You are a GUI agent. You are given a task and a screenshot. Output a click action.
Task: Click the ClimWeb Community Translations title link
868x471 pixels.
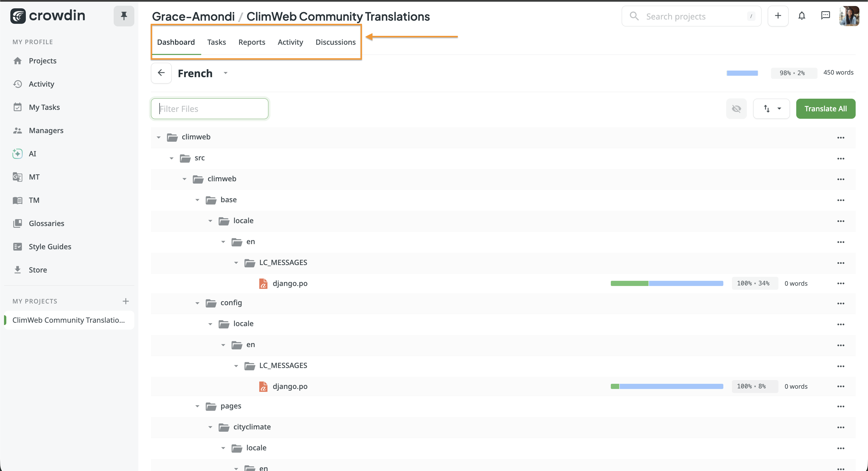point(338,16)
